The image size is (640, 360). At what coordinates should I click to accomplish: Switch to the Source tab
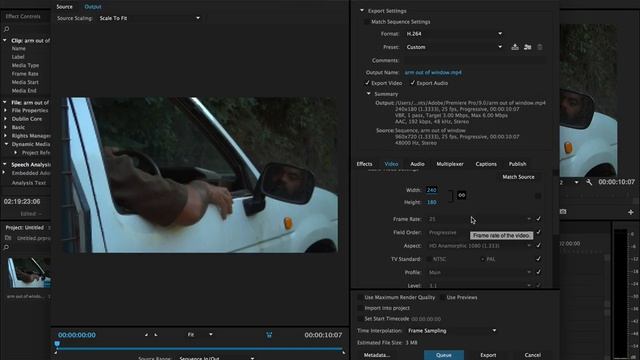tap(64, 7)
